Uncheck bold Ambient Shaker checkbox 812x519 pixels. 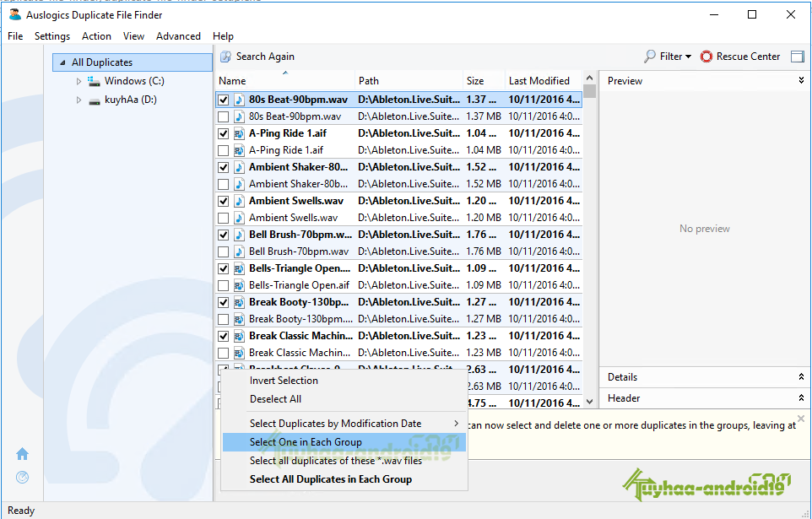coord(223,167)
